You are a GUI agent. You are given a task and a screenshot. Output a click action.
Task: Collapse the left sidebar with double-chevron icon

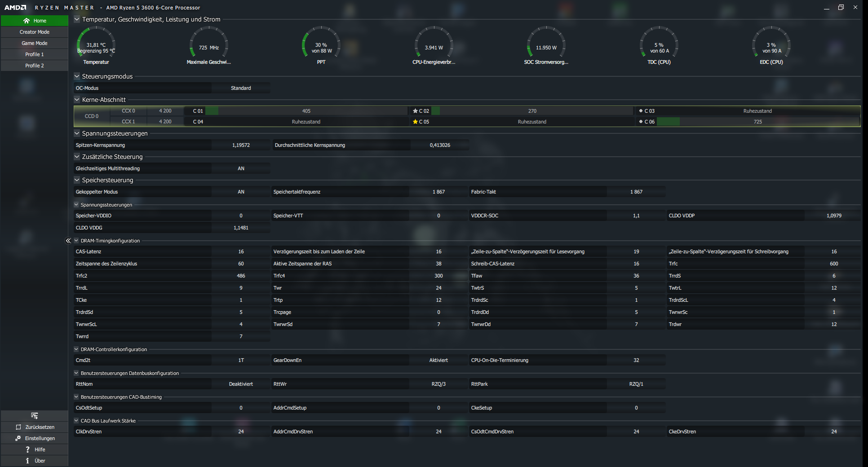[x=68, y=241]
